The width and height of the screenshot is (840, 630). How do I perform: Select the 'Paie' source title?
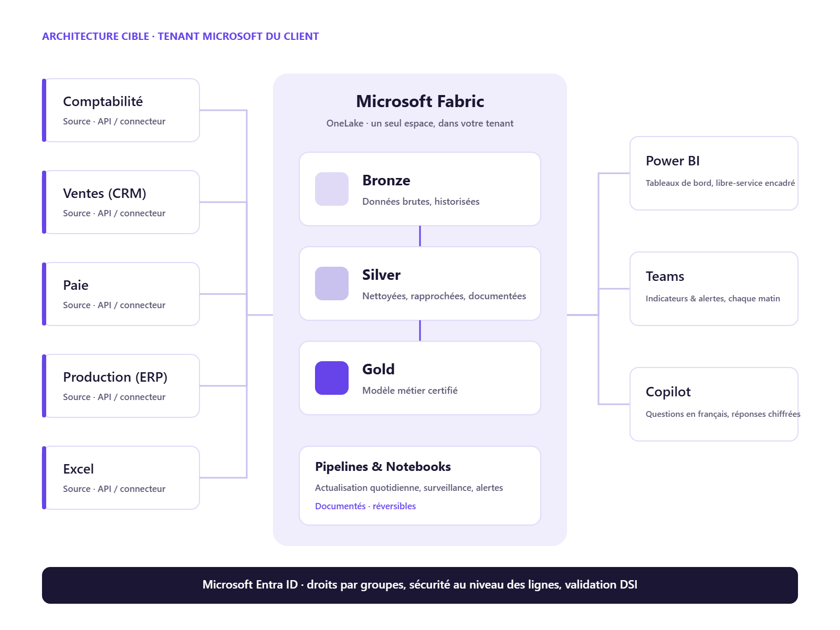(76, 285)
